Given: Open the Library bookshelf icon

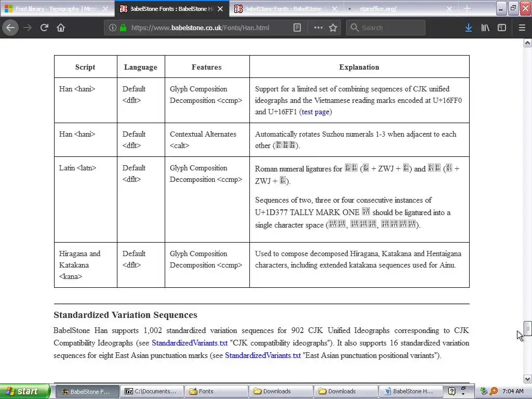Looking at the screenshot, I should pyautogui.click(x=485, y=28).
